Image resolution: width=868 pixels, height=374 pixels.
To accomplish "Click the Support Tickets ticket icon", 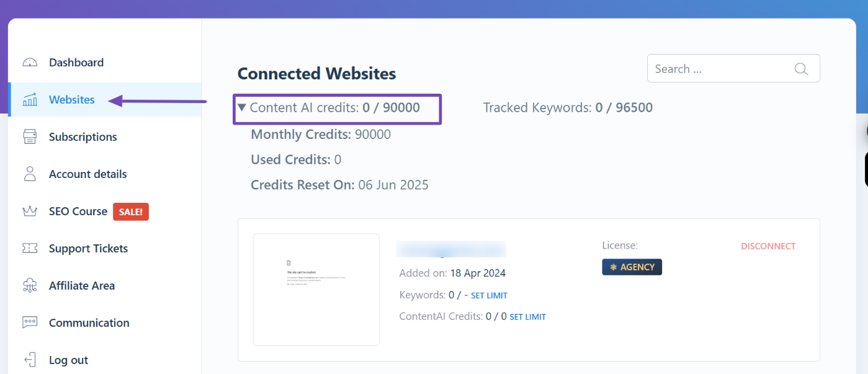I will pos(30,249).
